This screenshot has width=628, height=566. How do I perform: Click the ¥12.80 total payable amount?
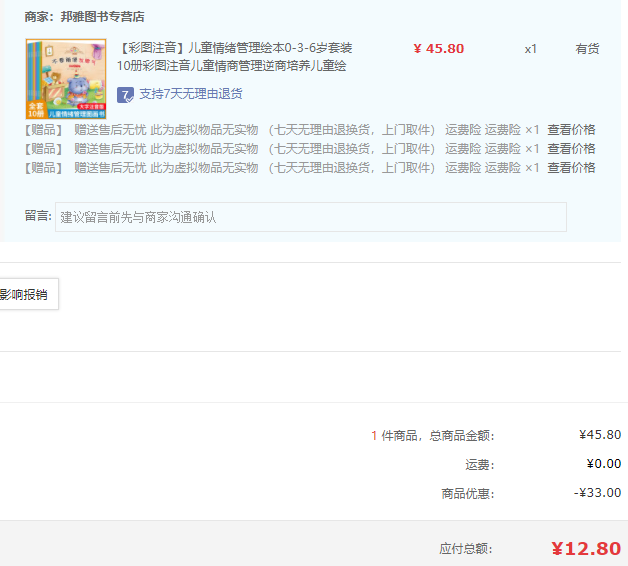click(585, 548)
